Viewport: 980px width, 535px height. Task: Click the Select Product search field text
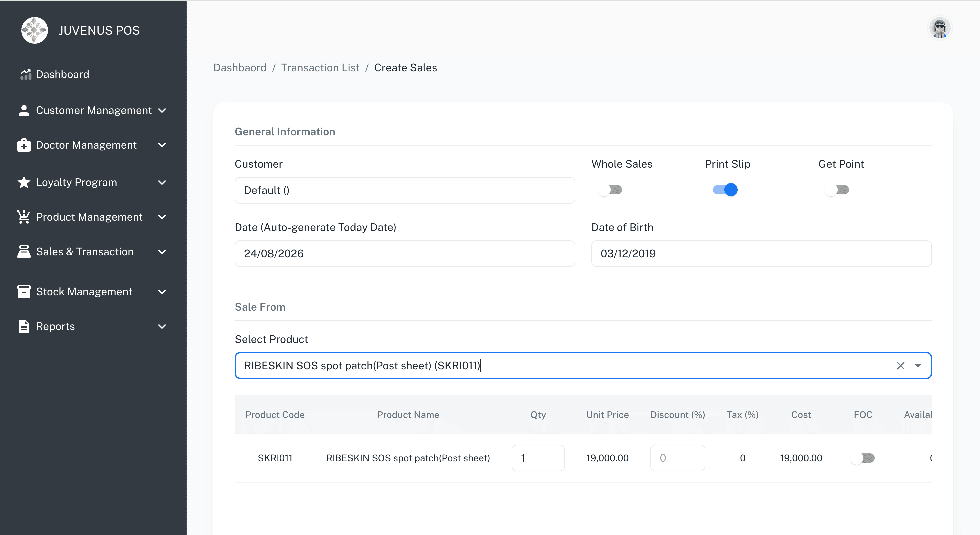[x=362, y=365]
